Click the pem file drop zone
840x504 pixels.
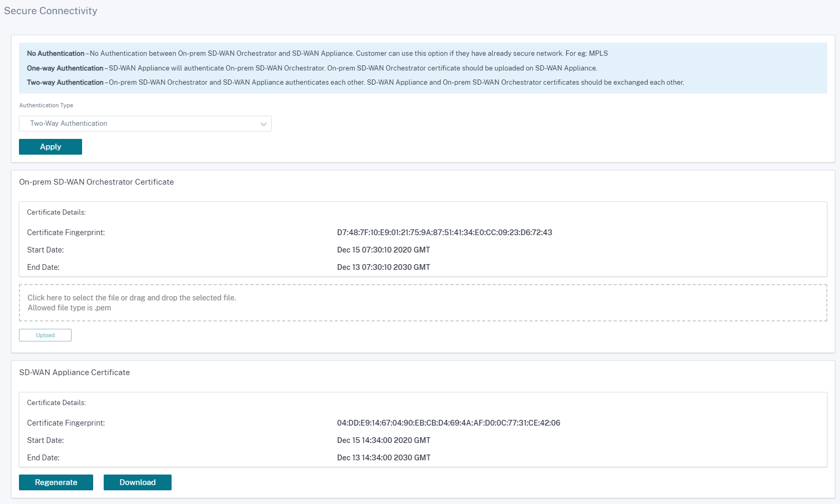point(423,303)
